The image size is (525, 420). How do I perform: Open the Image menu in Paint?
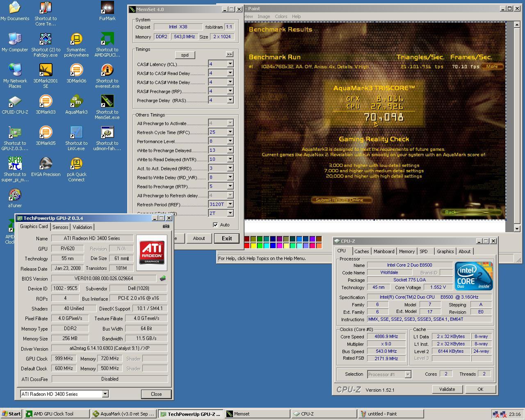point(263,16)
